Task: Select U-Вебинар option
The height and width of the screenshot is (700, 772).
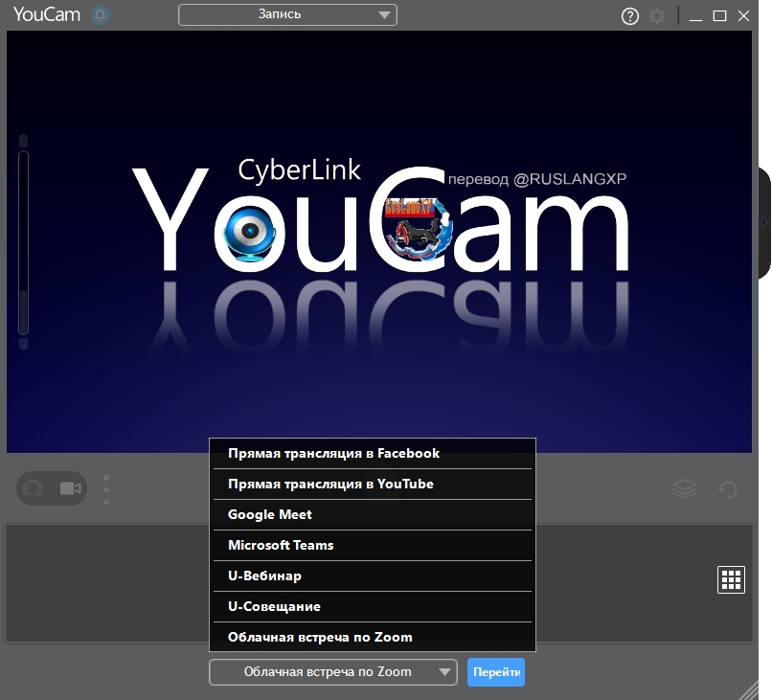Action: click(x=373, y=576)
